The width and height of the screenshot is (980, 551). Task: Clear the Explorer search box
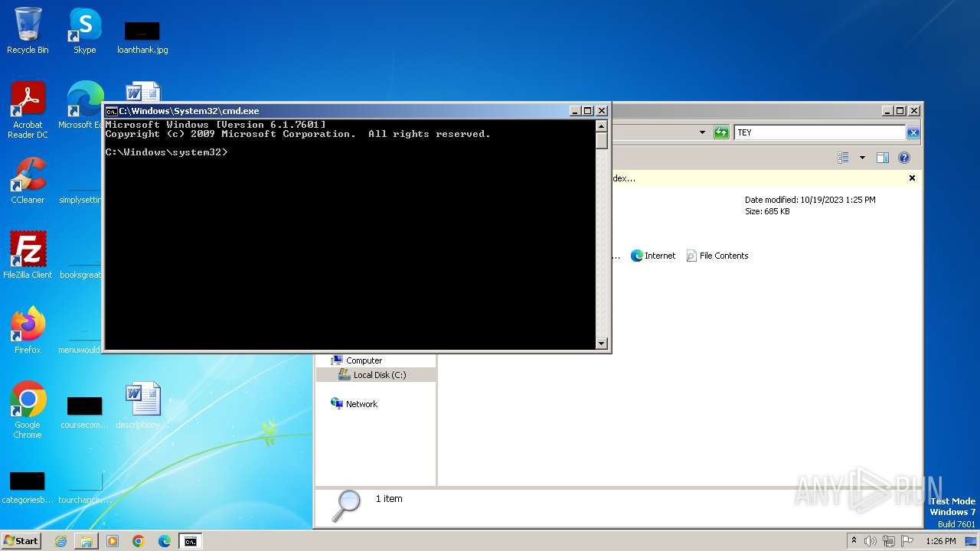(913, 132)
